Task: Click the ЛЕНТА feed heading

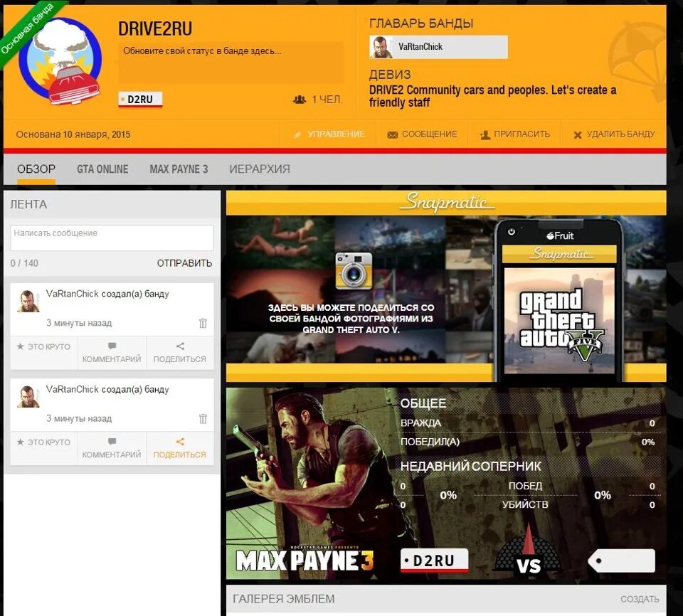Action: point(28,204)
